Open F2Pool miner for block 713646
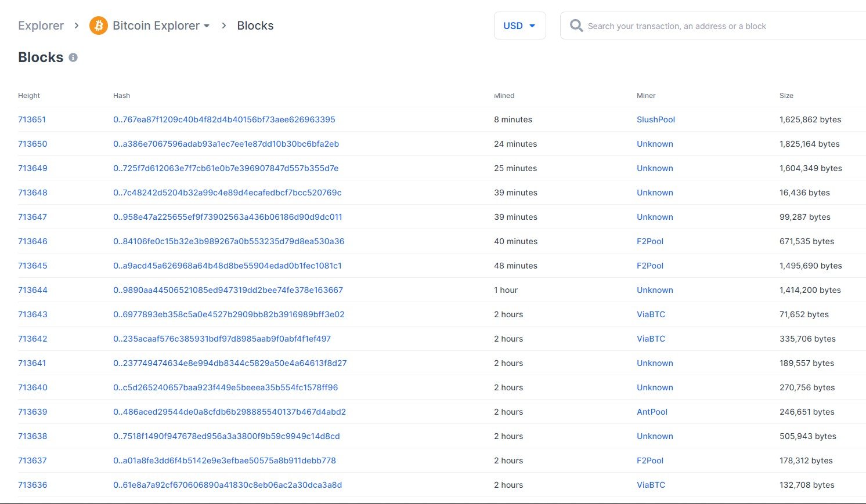 [x=650, y=241]
